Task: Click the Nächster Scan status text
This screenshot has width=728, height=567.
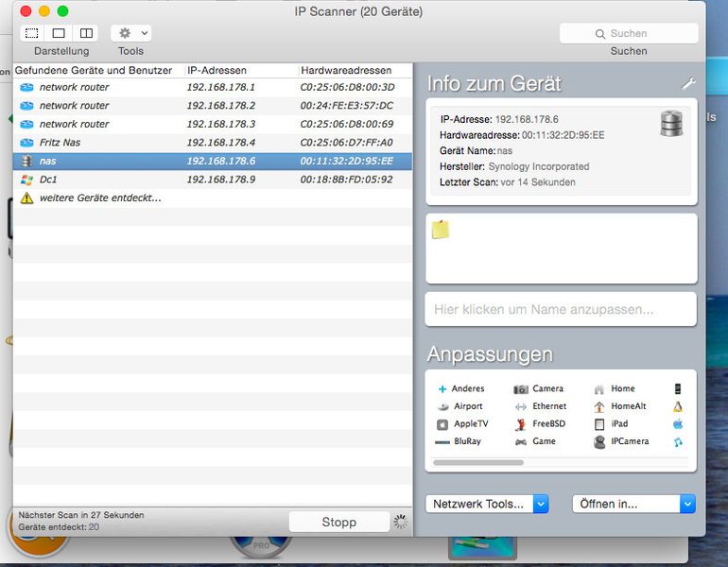Action: [x=81, y=515]
